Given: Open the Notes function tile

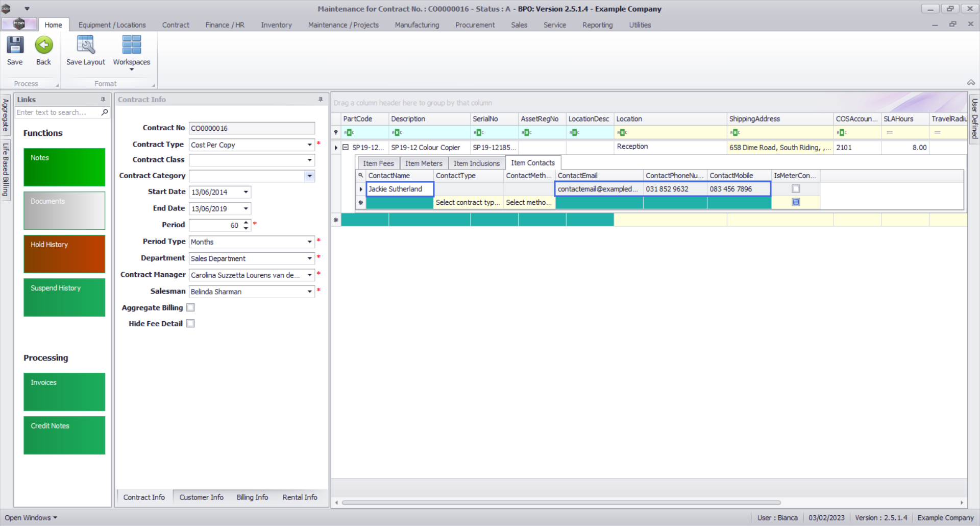Looking at the screenshot, I should (x=64, y=167).
